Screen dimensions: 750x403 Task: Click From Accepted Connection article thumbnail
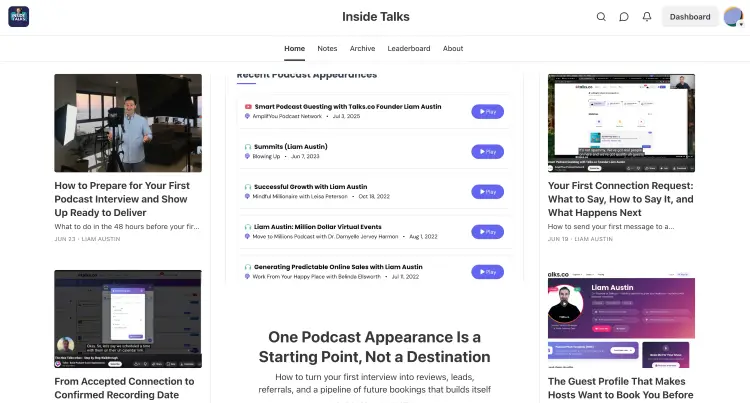click(128, 319)
